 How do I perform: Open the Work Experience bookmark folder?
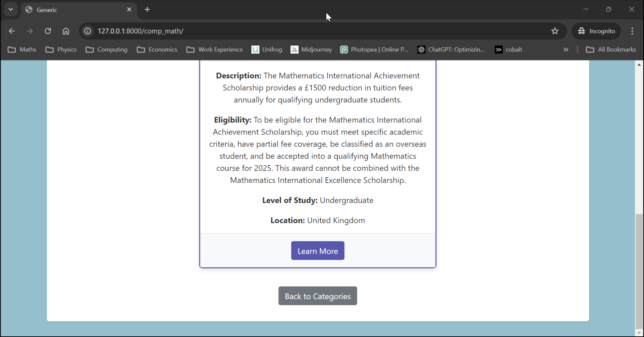[215, 50]
